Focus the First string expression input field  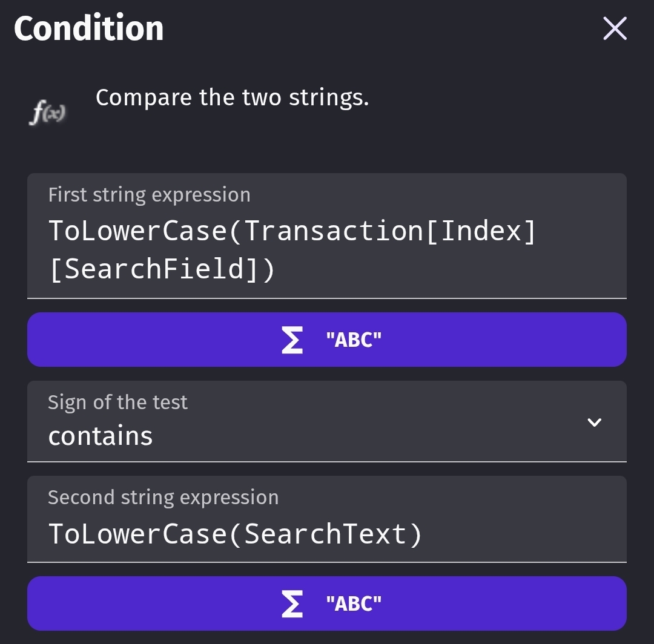(326, 248)
